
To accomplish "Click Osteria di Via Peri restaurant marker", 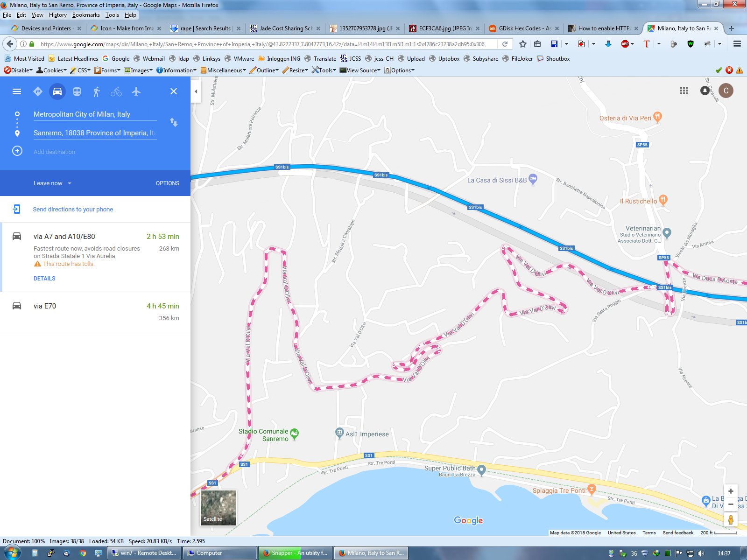I will click(657, 117).
